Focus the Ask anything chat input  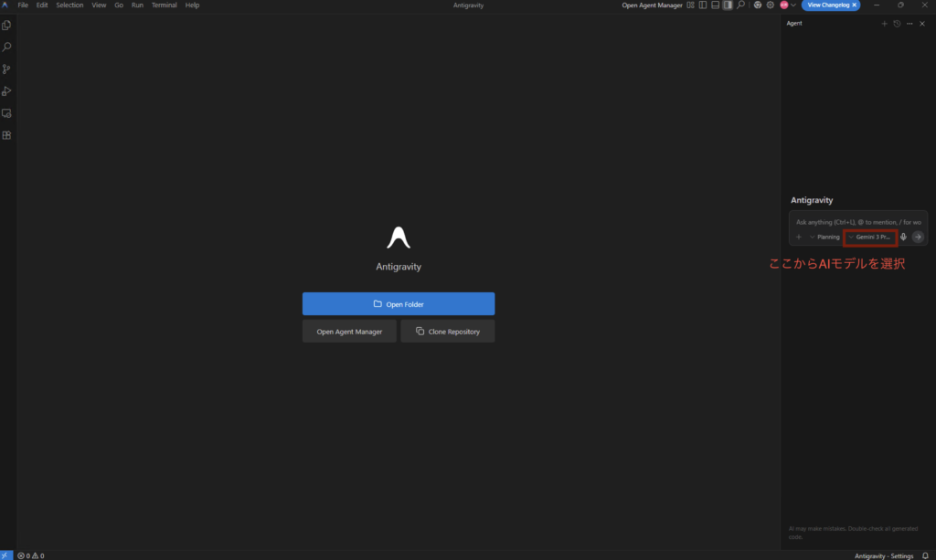coord(857,222)
